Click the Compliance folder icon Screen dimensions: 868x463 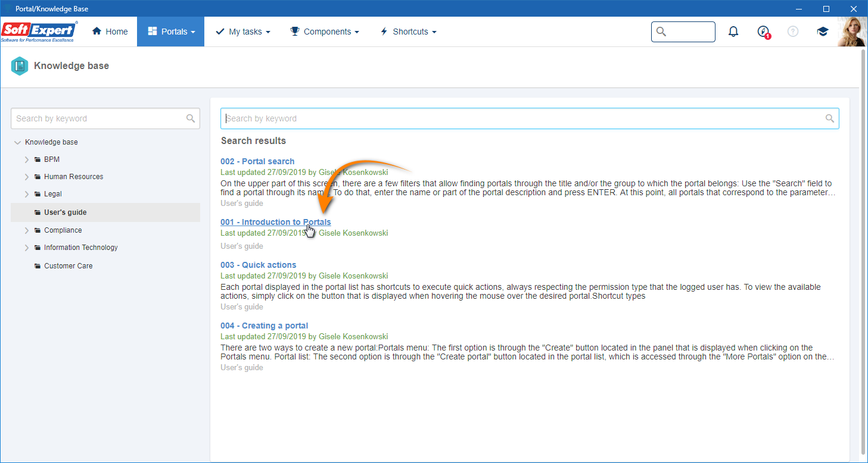coord(38,230)
